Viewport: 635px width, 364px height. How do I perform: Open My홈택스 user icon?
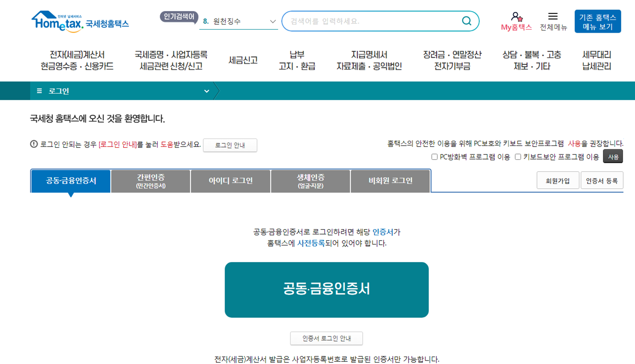pyautogui.click(x=516, y=17)
